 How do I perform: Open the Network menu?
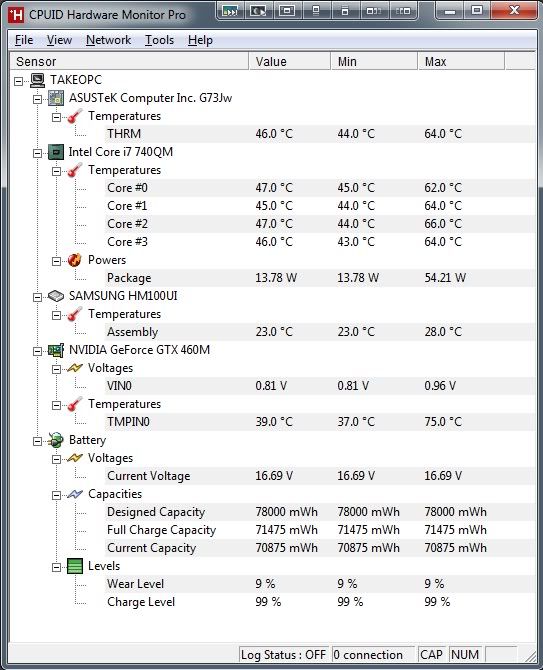[x=109, y=40]
